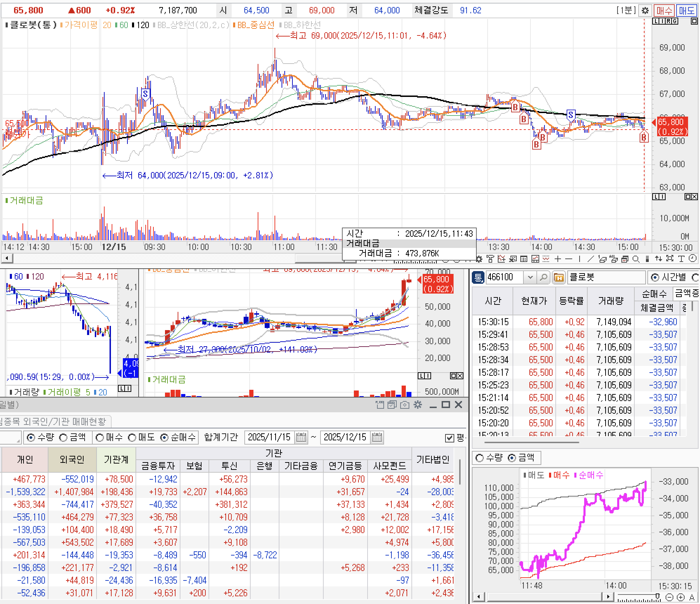
Task: Click the stock search magnifier next to 466100
Action: [543, 277]
